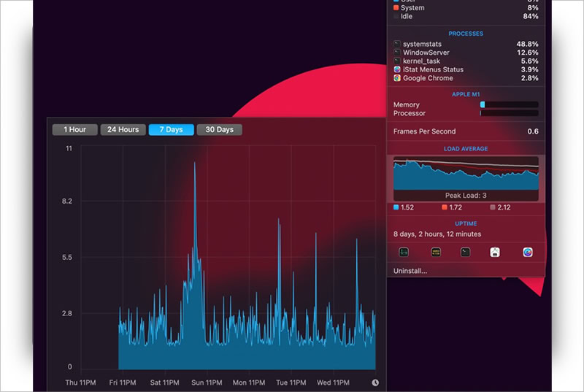The image size is (584, 392).
Task: Click the gray 2.12 load legend swatch
Action: tap(492, 207)
